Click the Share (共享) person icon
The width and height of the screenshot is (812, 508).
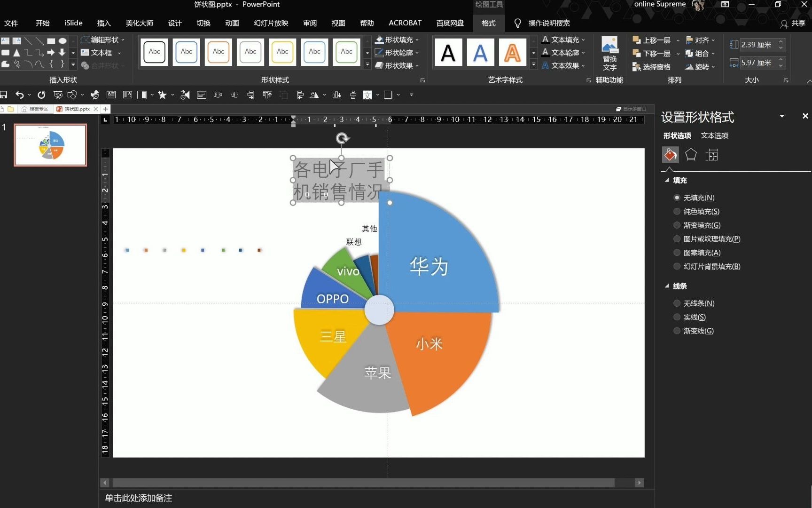pyautogui.click(x=784, y=24)
